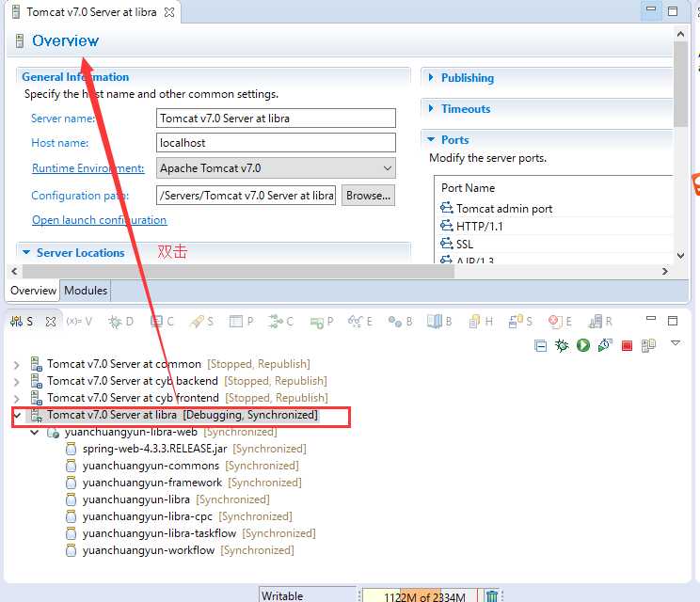Expand Tomcat v7.0 Server at common node
This screenshot has height=602, width=700.
(x=17, y=365)
